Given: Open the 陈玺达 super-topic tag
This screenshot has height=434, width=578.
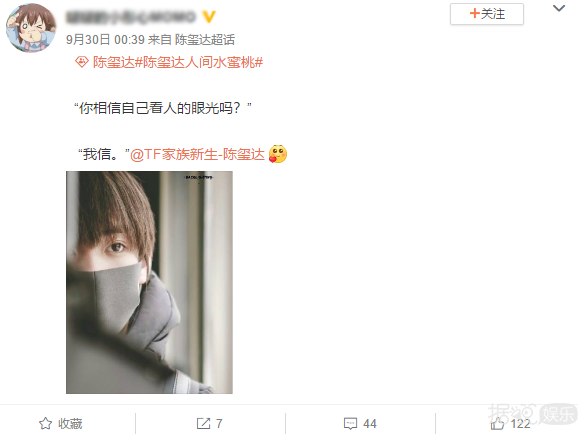Looking at the screenshot, I should click(114, 62).
